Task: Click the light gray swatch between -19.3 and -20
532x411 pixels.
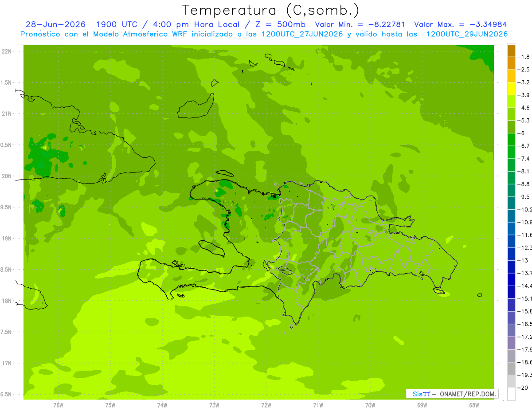Action: tap(511, 381)
